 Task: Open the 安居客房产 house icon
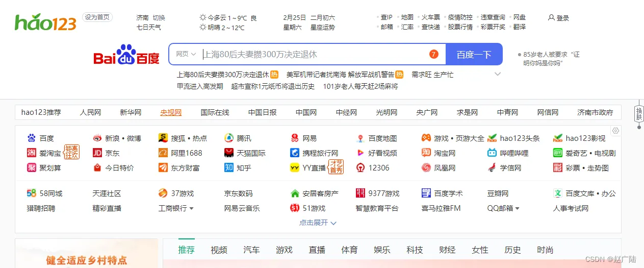click(295, 193)
